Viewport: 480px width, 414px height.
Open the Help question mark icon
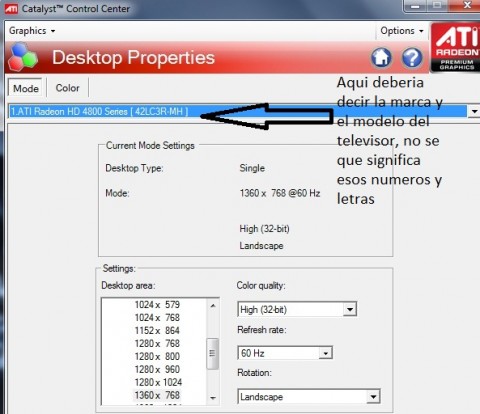click(412, 58)
